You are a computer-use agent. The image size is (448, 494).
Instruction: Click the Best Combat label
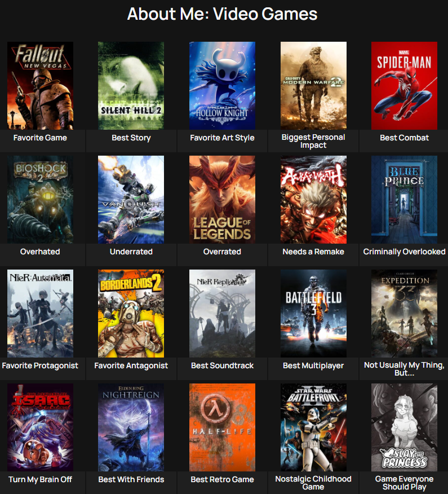tap(404, 138)
